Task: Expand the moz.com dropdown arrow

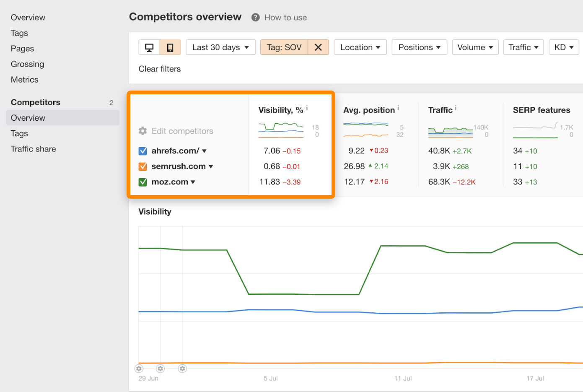Action: pyautogui.click(x=193, y=182)
